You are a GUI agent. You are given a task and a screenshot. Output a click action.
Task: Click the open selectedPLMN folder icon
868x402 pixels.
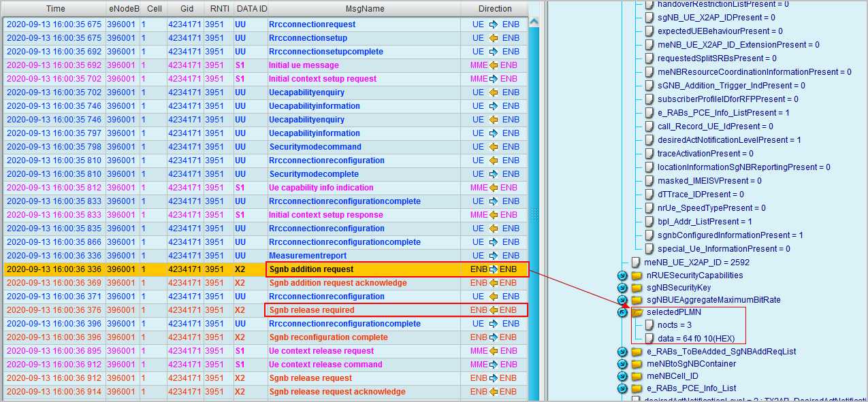tap(637, 312)
